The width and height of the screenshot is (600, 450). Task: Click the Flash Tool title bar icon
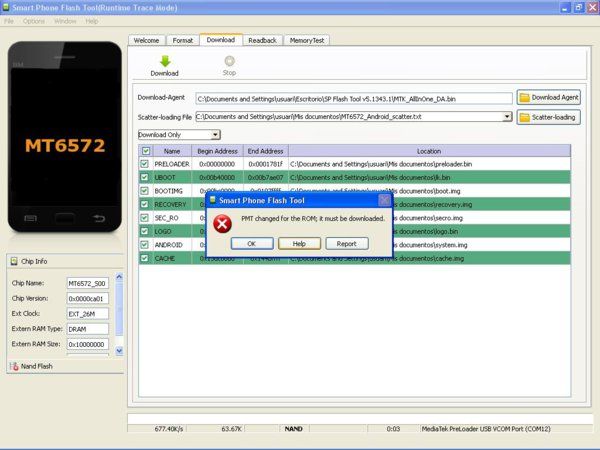(5, 7)
